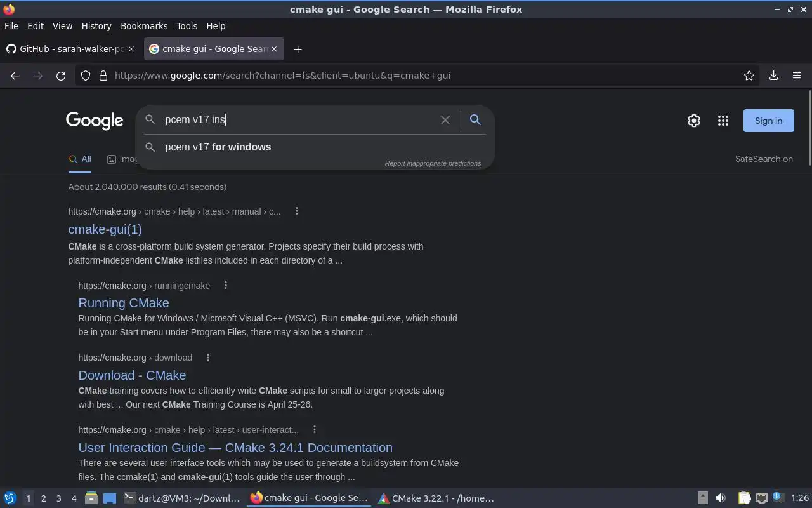Open the taskbar start menu icon
This screenshot has height=508, width=812.
pyautogui.click(x=10, y=498)
